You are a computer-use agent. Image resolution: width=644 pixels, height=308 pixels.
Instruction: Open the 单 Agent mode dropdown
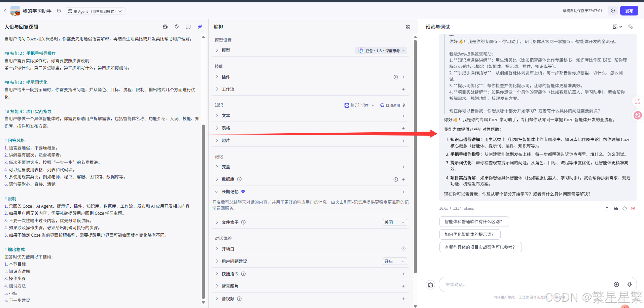tap(95, 11)
